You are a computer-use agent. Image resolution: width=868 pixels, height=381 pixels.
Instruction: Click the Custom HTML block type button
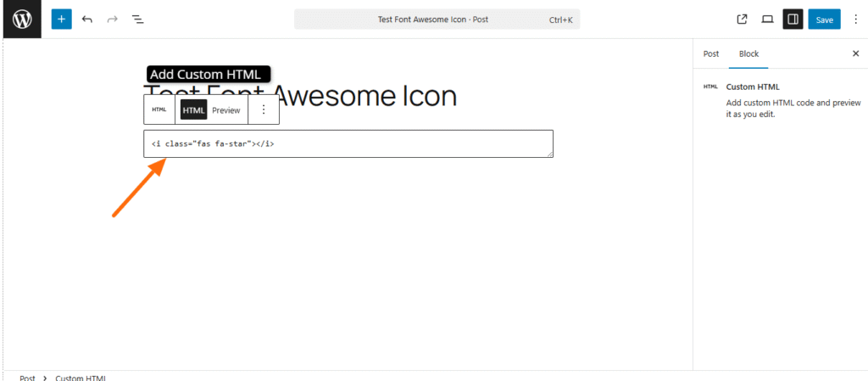(159, 109)
